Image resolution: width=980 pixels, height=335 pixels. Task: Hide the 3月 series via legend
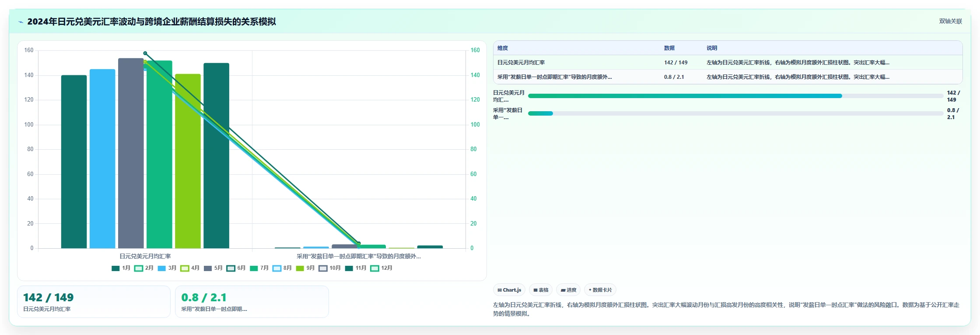pyautogui.click(x=167, y=268)
